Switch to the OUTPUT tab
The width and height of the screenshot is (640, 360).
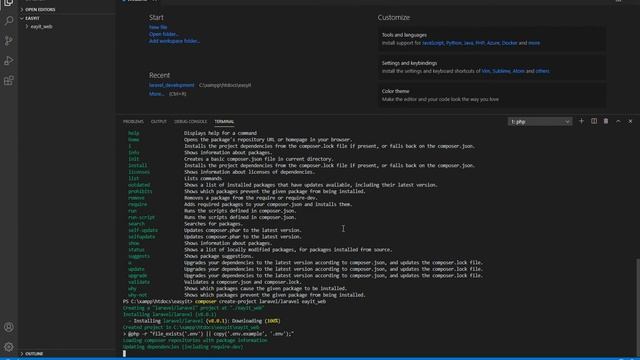click(x=159, y=122)
